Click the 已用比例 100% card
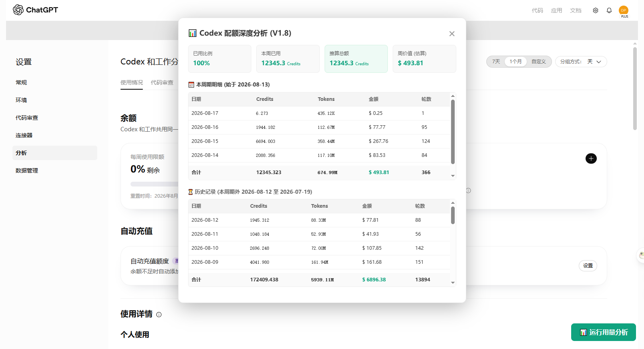This screenshot has width=644, height=349. pyautogui.click(x=220, y=59)
